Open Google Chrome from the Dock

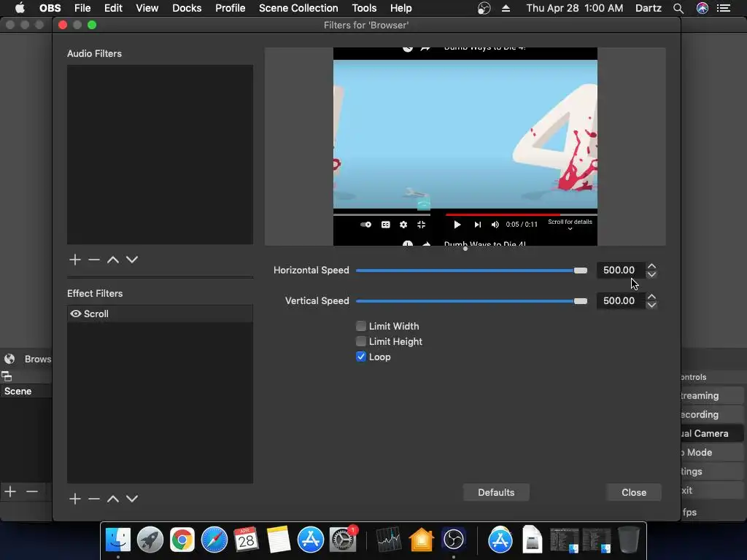182,540
